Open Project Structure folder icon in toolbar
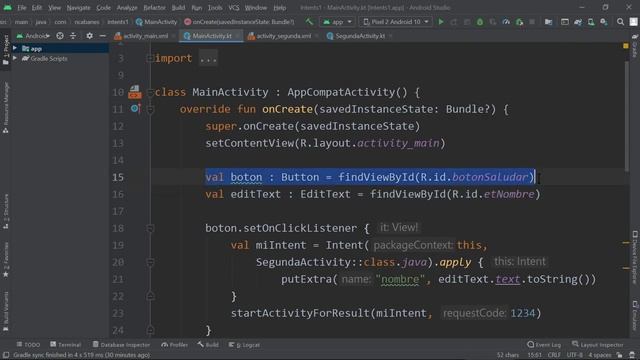Screen dimensions: 640x360 pyautogui.click(x=549, y=22)
